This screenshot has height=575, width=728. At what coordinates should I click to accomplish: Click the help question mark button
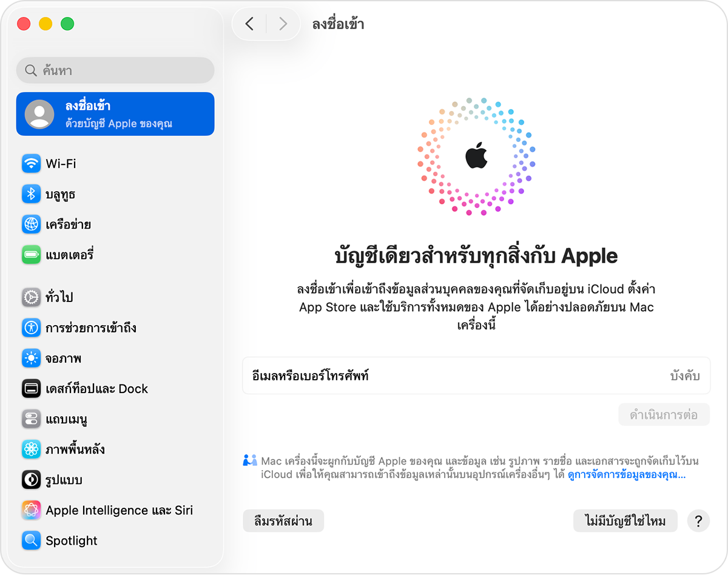tap(698, 520)
